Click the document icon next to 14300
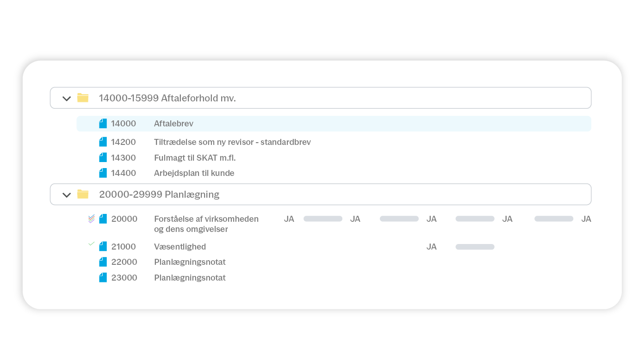 103,157
